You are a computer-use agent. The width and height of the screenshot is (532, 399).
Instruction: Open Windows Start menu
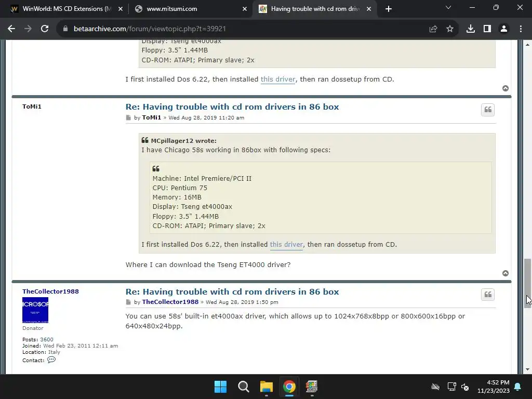(x=220, y=387)
